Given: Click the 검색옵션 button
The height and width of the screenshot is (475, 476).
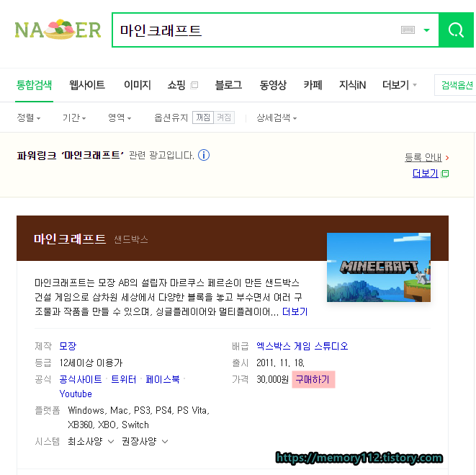Looking at the screenshot, I should pyautogui.click(x=457, y=85).
